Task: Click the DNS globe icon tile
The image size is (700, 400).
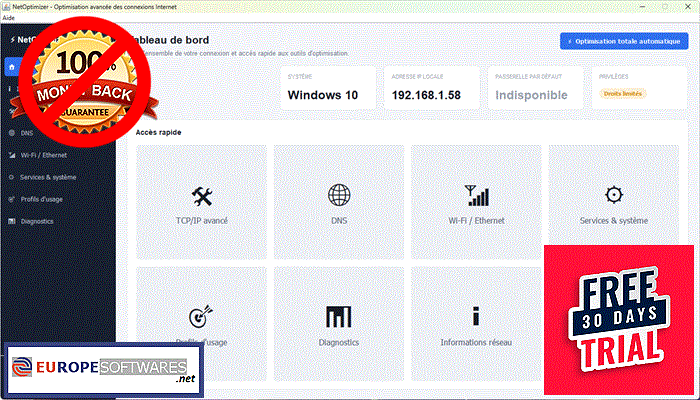Action: [339, 202]
